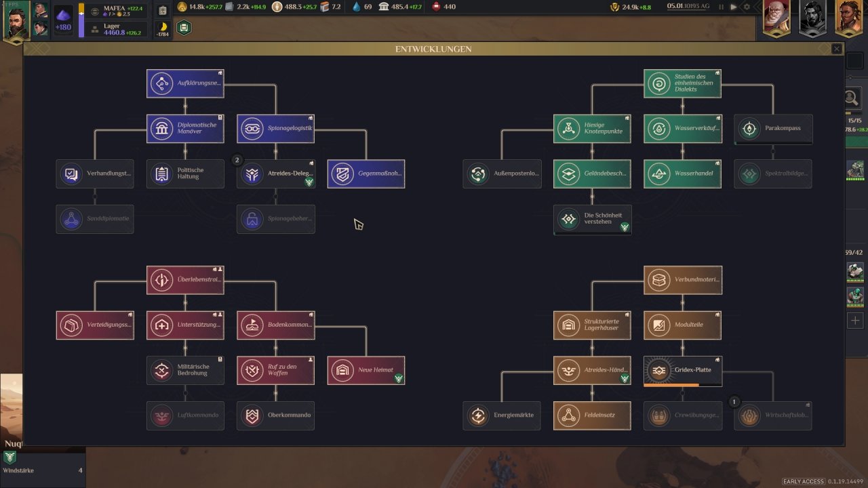The image size is (868, 488).
Task: Open the bald red faction leader portrait
Action: 776,18
